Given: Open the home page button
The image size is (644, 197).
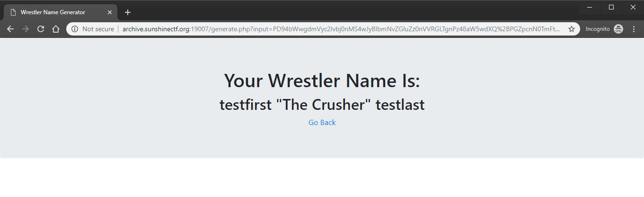Looking at the screenshot, I should click(x=56, y=29).
